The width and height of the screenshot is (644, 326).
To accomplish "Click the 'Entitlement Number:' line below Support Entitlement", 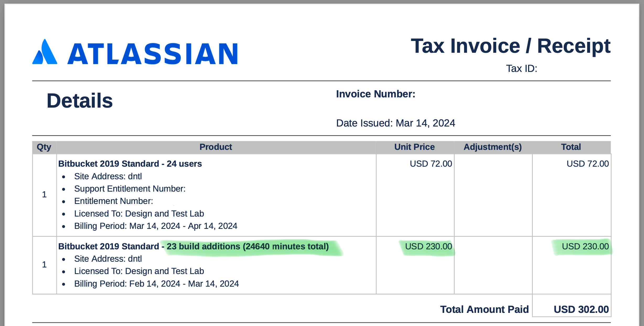I will click(114, 201).
